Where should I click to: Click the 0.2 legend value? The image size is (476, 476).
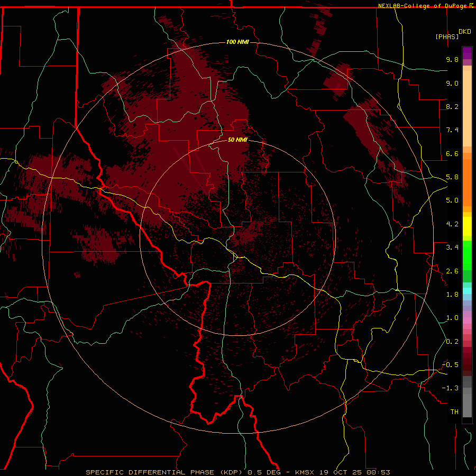pyautogui.click(x=452, y=342)
